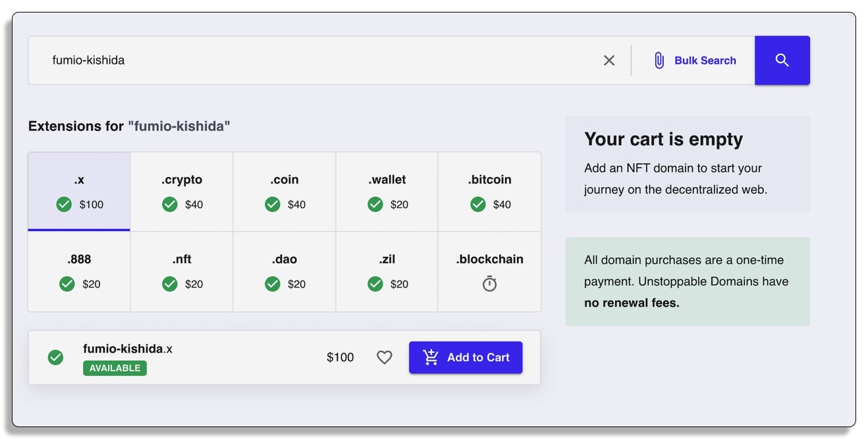Click the $20 price under .888
Screen dimensions: 868x439
pyautogui.click(x=92, y=284)
